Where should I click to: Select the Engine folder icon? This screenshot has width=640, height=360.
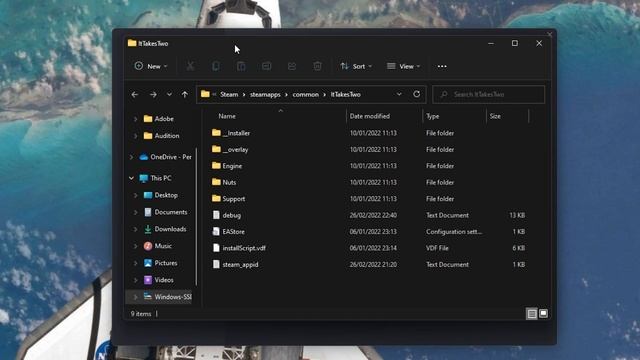pos(216,165)
